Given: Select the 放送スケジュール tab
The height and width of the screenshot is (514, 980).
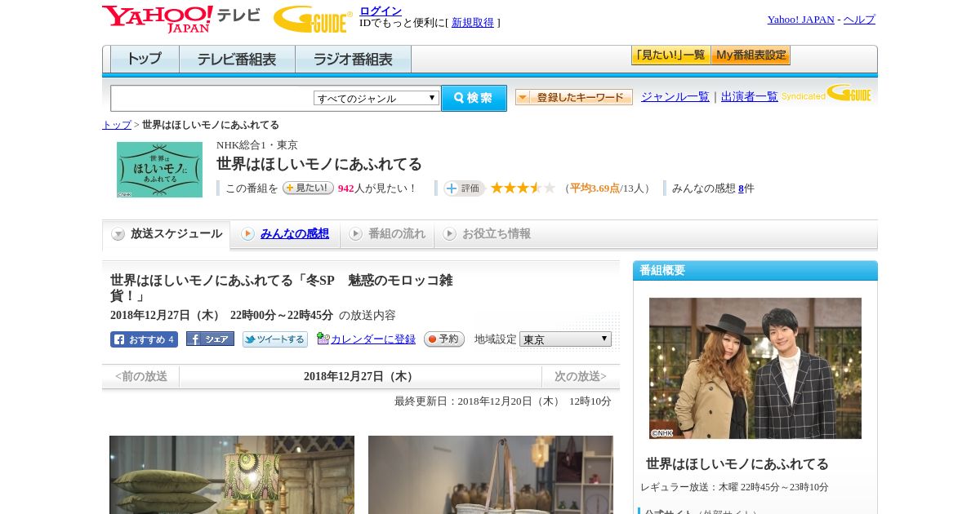Looking at the screenshot, I should coord(167,234).
